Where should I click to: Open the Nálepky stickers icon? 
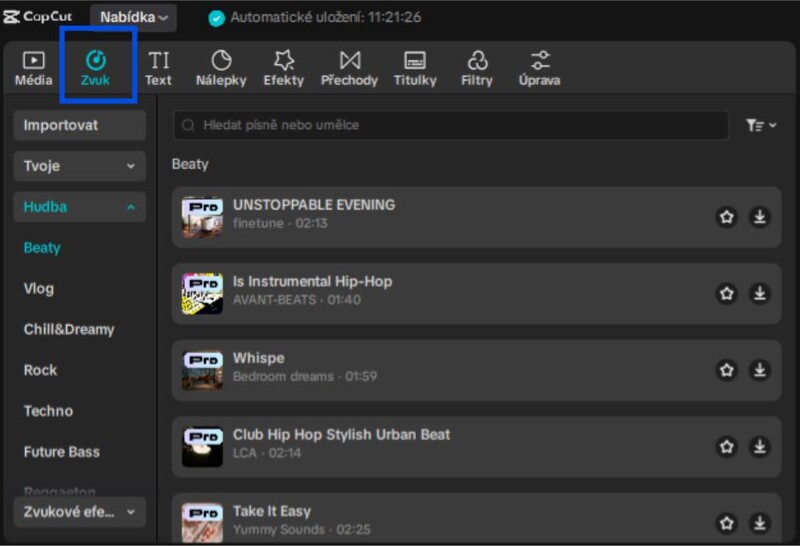pos(221,61)
